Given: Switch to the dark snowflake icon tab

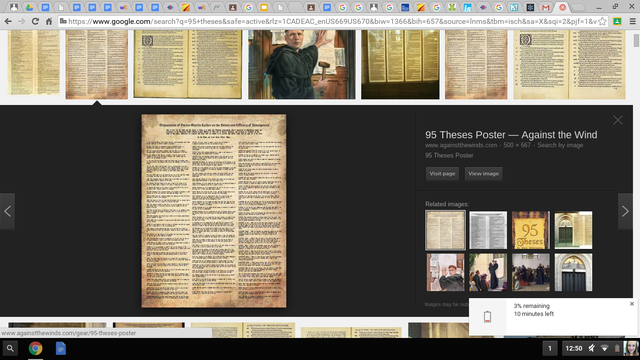Looking at the screenshot, I should point(530,7).
